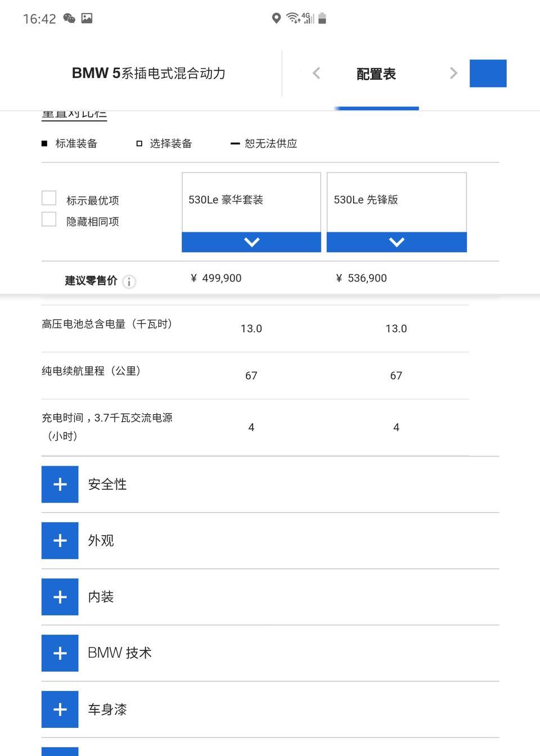Select the 配置表 tab
The width and height of the screenshot is (540, 756).
click(376, 74)
